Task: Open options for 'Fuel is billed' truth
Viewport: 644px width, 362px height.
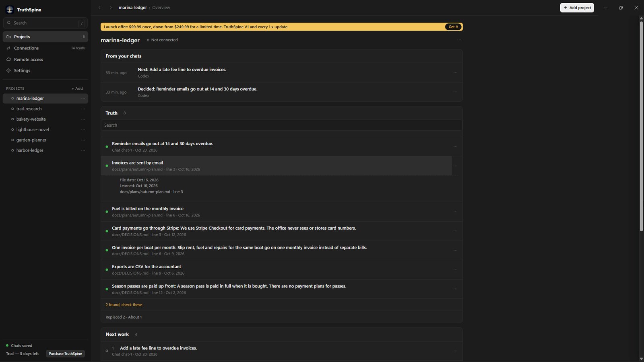Action: pyautogui.click(x=455, y=212)
